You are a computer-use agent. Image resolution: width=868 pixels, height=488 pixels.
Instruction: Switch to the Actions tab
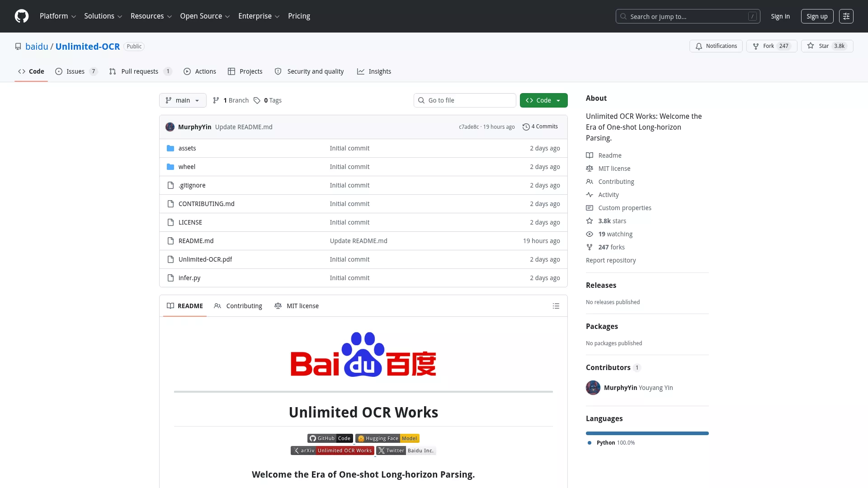[x=200, y=71]
